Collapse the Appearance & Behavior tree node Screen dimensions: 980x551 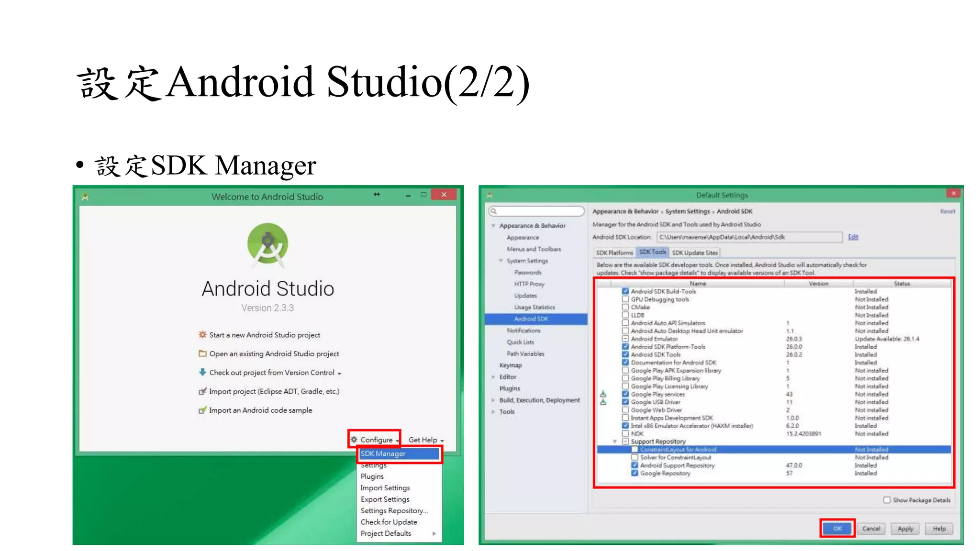coord(493,225)
